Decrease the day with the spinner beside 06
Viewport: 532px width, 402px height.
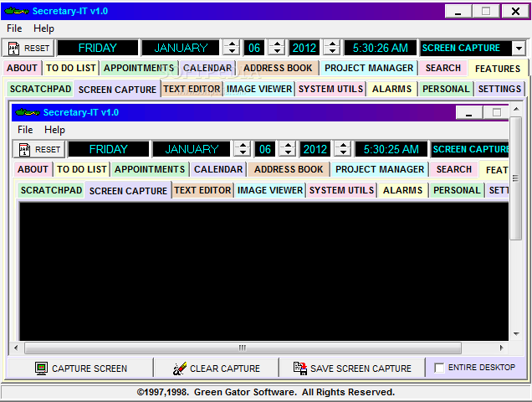[x=277, y=52]
